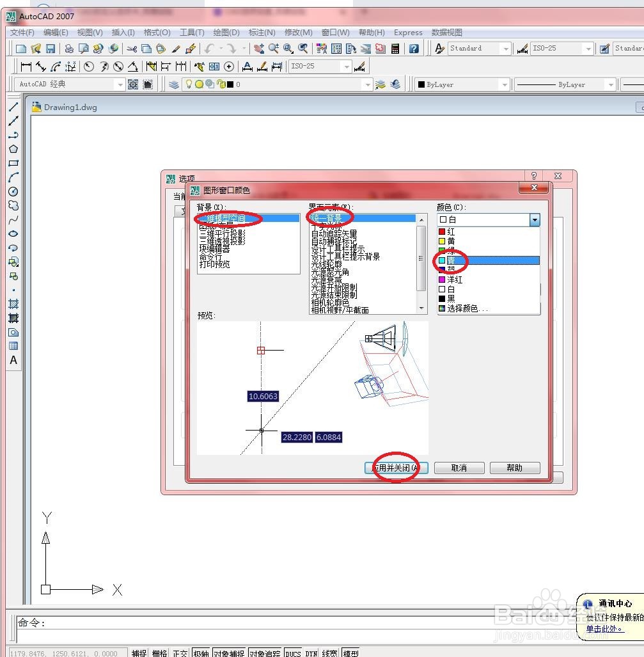Toggle 线宽 lineweight display in status bar
The image size is (644, 657).
330,653
